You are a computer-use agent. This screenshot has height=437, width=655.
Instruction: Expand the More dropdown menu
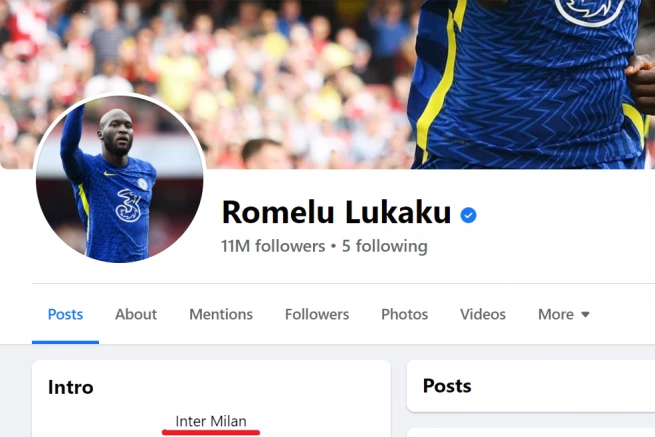(x=564, y=314)
